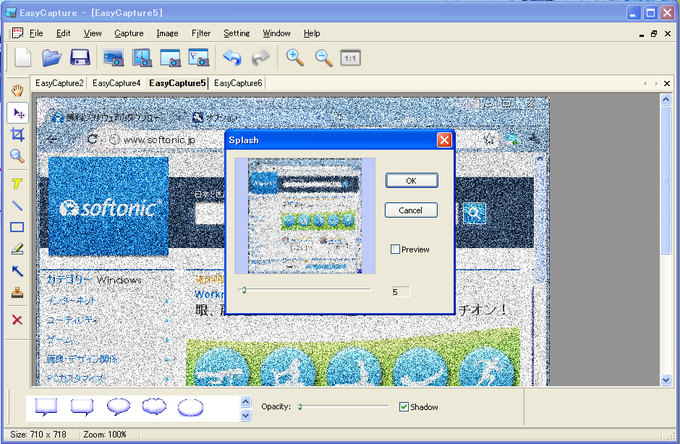Open the Filter menu

pyautogui.click(x=201, y=33)
